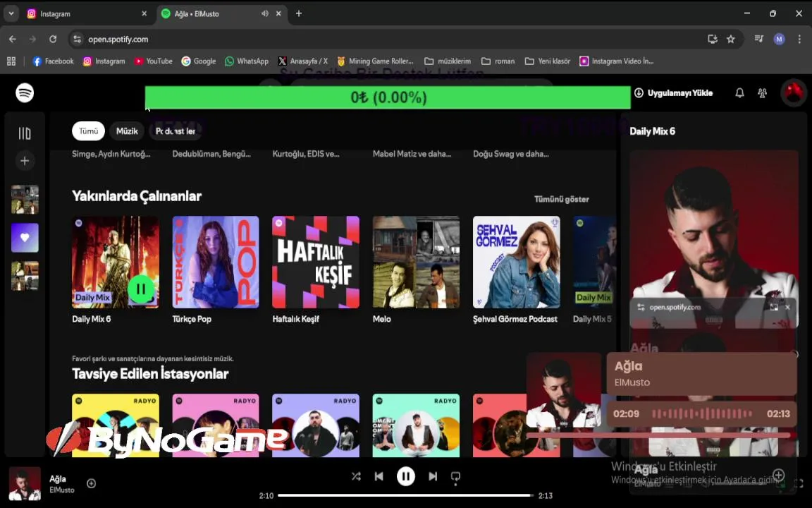Click Uygulamayı Yükle install button
The width and height of the screenshot is (812, 508).
(674, 93)
